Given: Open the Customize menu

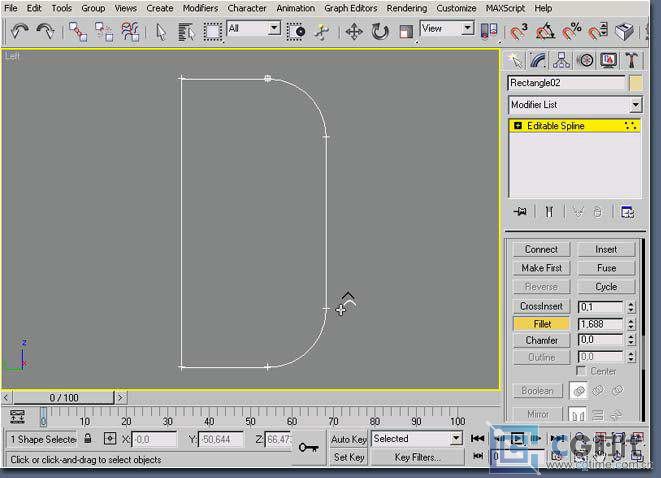Looking at the screenshot, I should (456, 8).
